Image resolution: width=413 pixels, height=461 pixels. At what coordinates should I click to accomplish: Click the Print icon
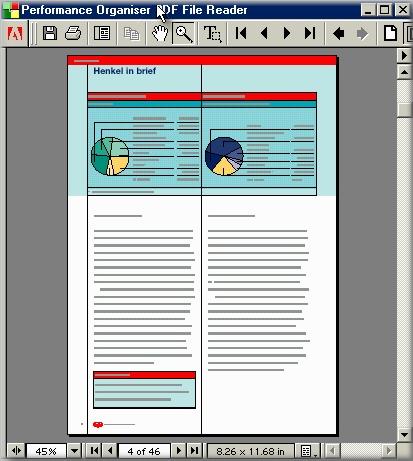tap(73, 34)
